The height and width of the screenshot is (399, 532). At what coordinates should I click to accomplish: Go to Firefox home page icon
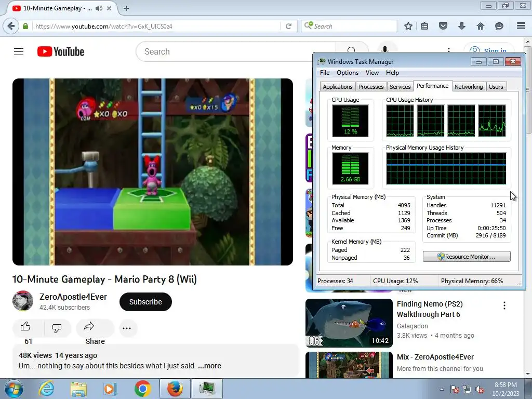click(x=481, y=26)
